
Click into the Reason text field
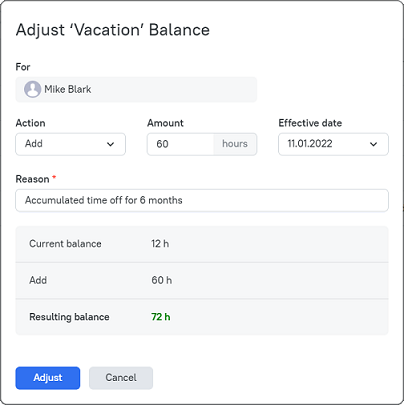click(202, 200)
